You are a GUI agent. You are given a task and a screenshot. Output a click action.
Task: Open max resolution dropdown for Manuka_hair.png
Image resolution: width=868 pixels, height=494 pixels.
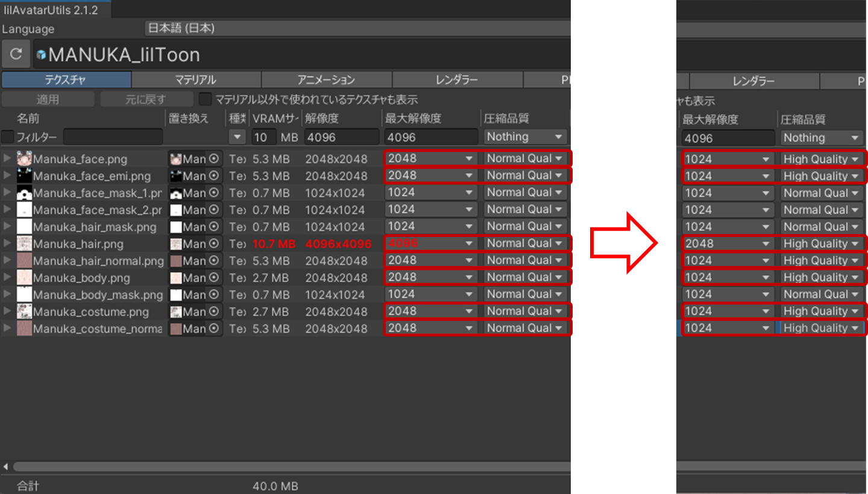tap(430, 243)
